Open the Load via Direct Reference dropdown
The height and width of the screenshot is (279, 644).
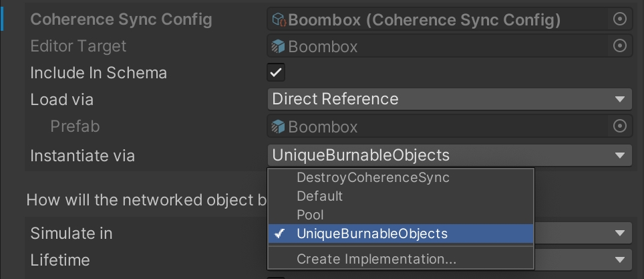pyautogui.click(x=449, y=99)
